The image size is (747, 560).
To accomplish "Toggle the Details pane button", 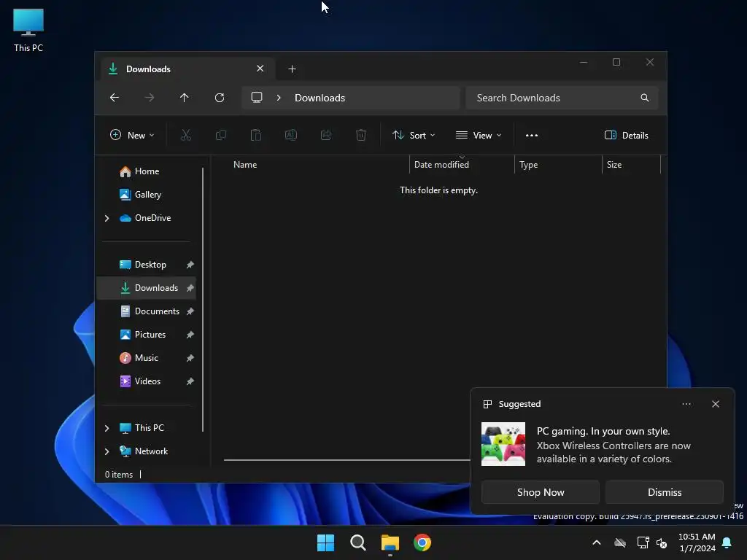I will point(626,135).
